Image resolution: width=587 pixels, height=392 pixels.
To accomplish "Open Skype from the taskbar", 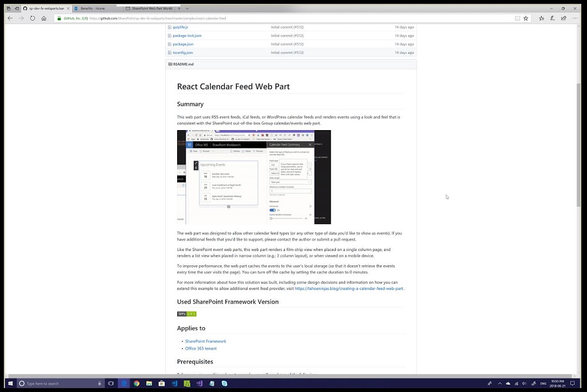I will pos(224,383).
